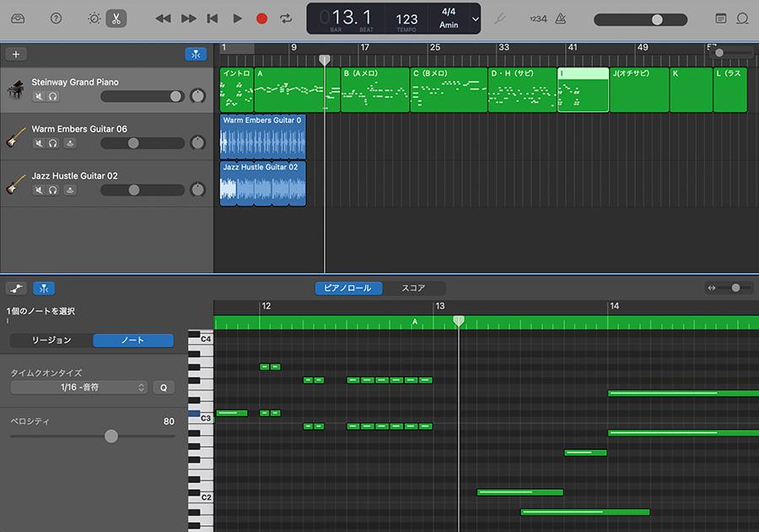Select the リージョン tab in inspector

click(x=51, y=341)
